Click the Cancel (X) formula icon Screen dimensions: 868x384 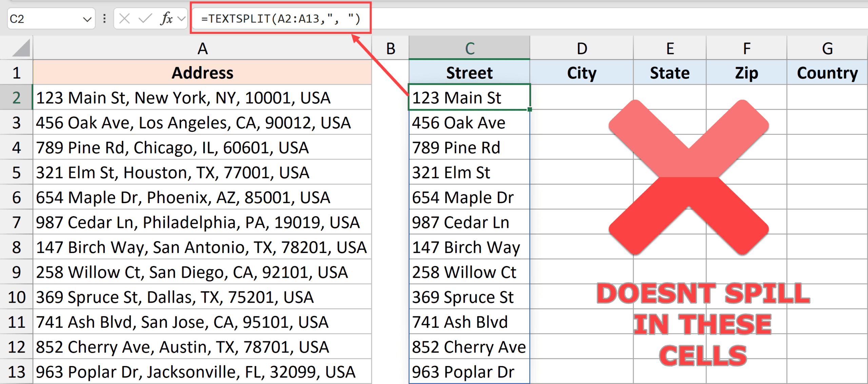point(124,18)
